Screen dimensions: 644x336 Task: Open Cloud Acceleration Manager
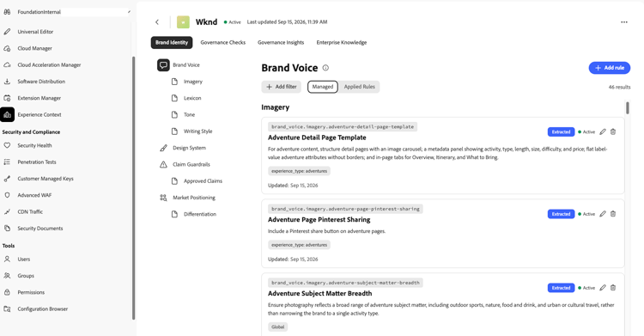(49, 65)
